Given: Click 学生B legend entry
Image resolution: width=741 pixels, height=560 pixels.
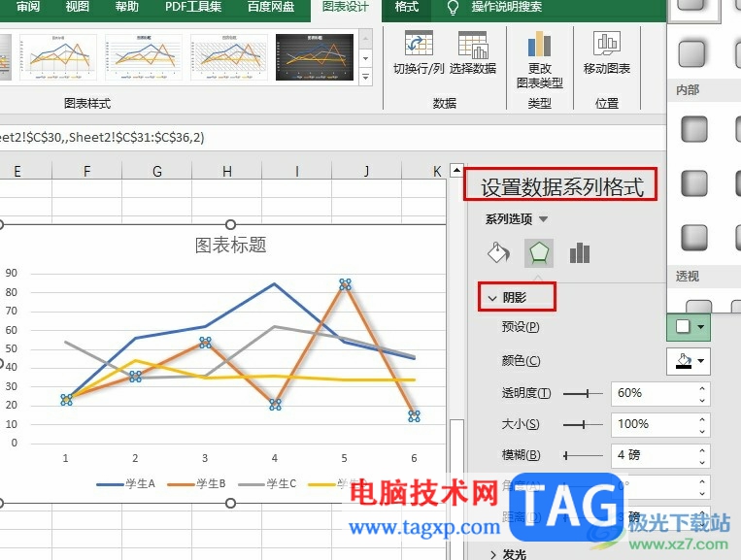Looking at the screenshot, I should pos(196,483).
